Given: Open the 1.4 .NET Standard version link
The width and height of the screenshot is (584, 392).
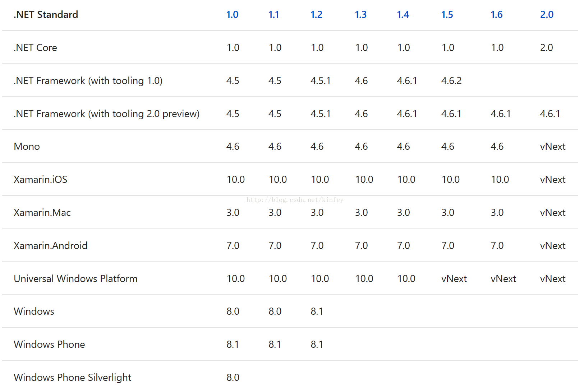Looking at the screenshot, I should pos(403,15).
